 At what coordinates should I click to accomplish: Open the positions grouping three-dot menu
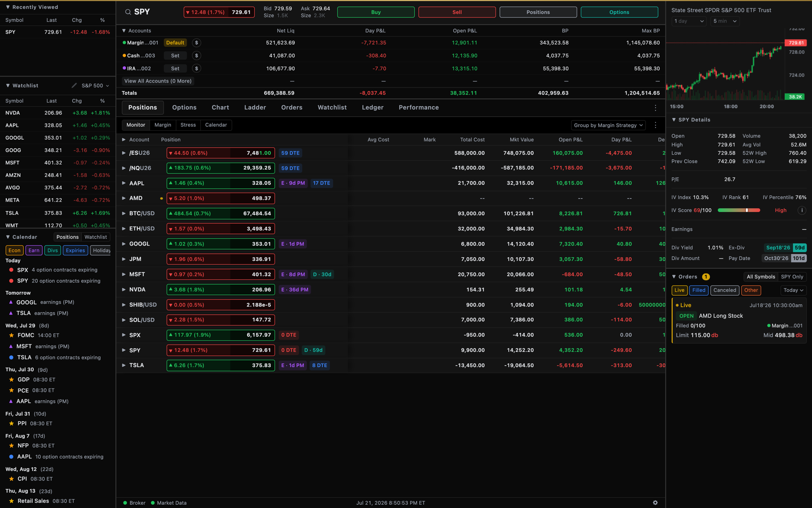pyautogui.click(x=656, y=125)
